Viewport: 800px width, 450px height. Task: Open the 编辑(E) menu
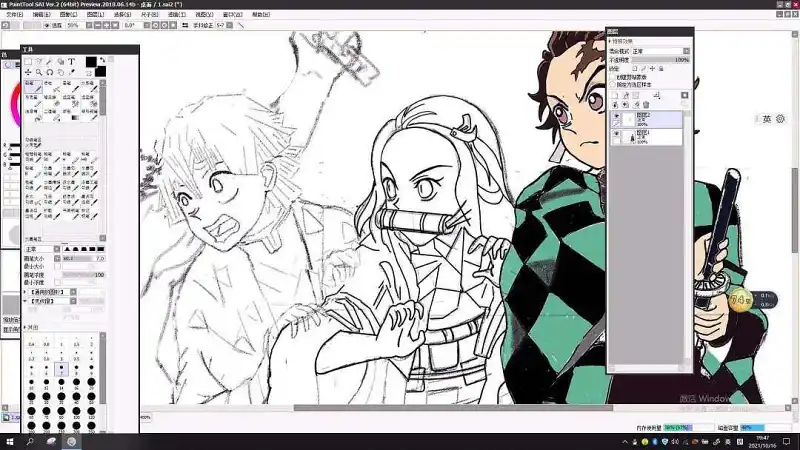coord(41,14)
